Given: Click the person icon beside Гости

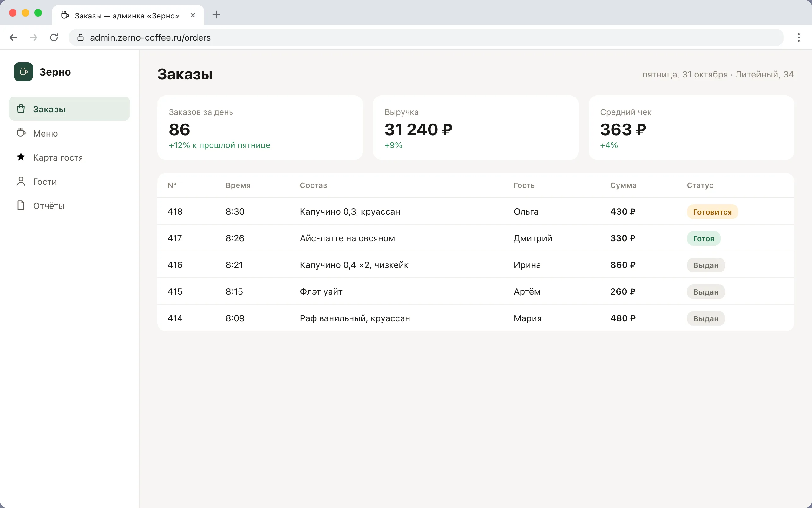Looking at the screenshot, I should coord(21,181).
